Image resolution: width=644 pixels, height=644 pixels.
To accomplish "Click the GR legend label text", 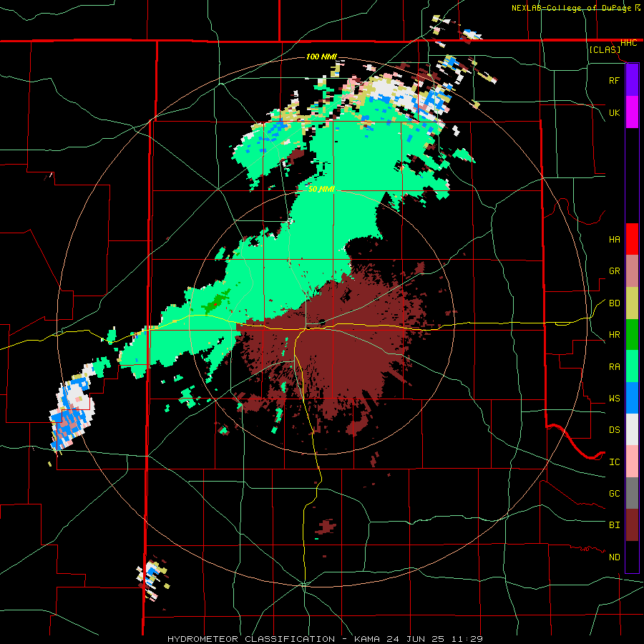I will tap(614, 271).
